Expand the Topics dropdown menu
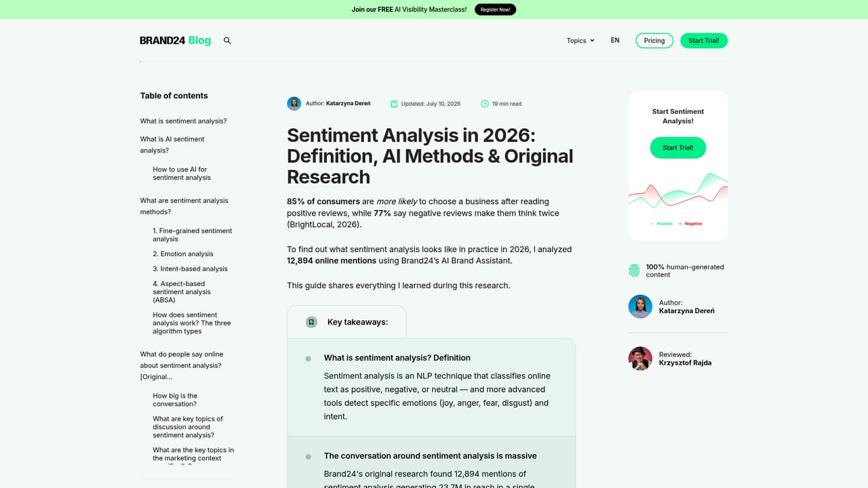The image size is (868, 488). 580,41
